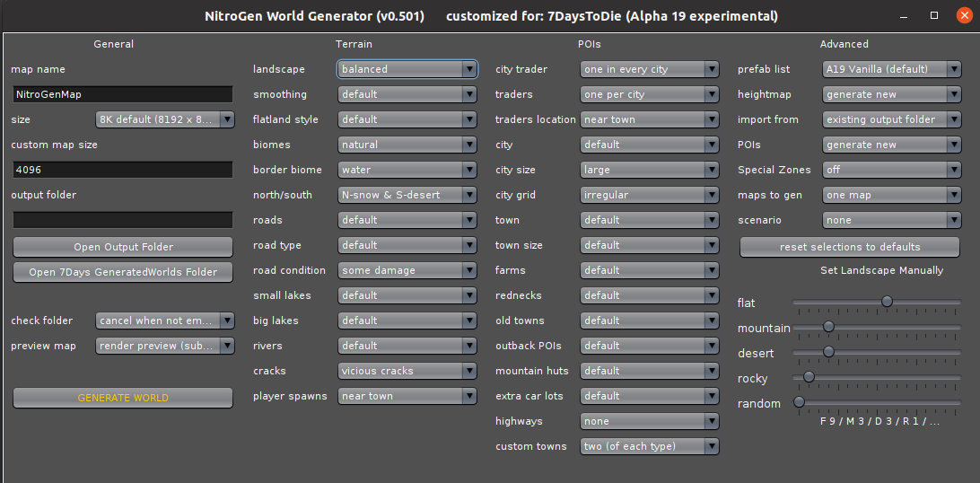Open the roads dropdown
980x483 pixels.
click(x=407, y=220)
